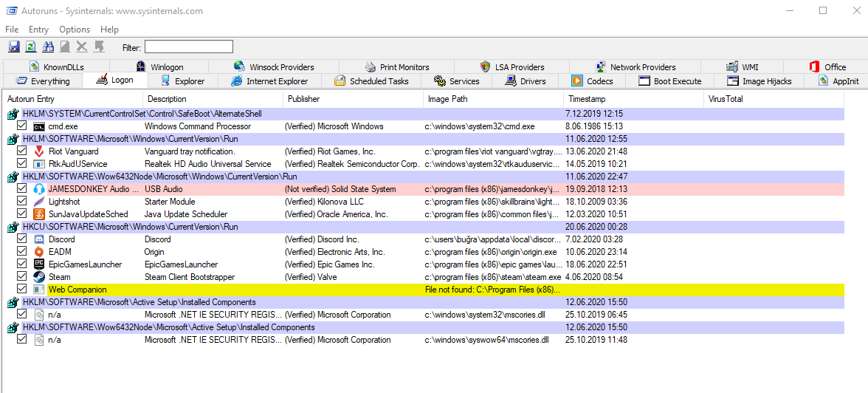Select the 'File not found' image path text
The image size is (868, 393).
coord(492,290)
